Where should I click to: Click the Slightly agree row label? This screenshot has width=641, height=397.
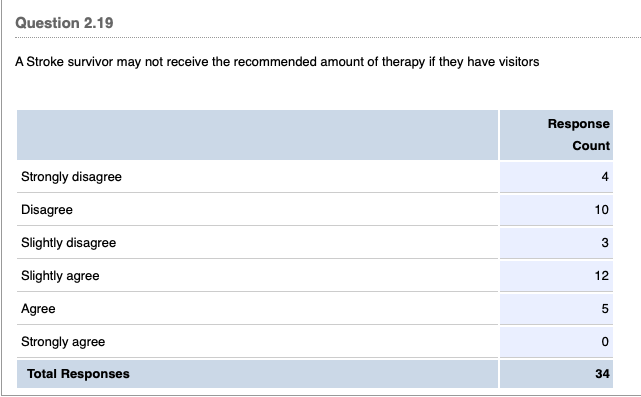tap(60, 276)
